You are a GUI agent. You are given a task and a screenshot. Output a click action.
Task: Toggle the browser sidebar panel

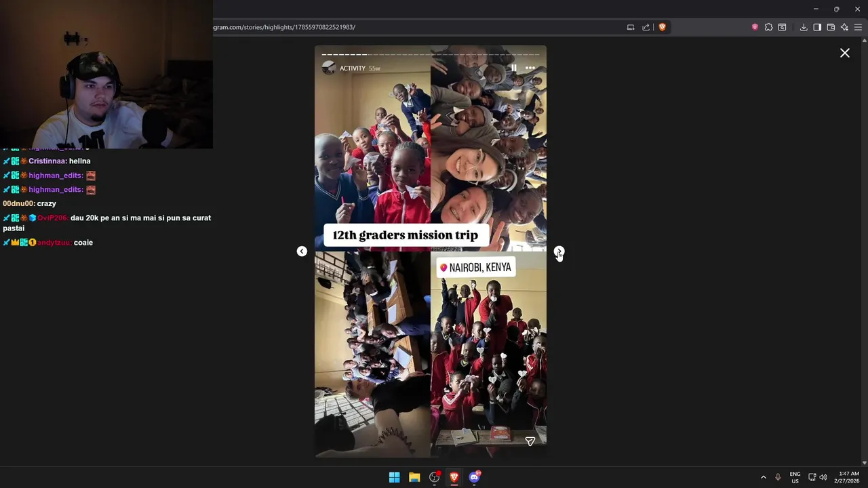point(817,27)
